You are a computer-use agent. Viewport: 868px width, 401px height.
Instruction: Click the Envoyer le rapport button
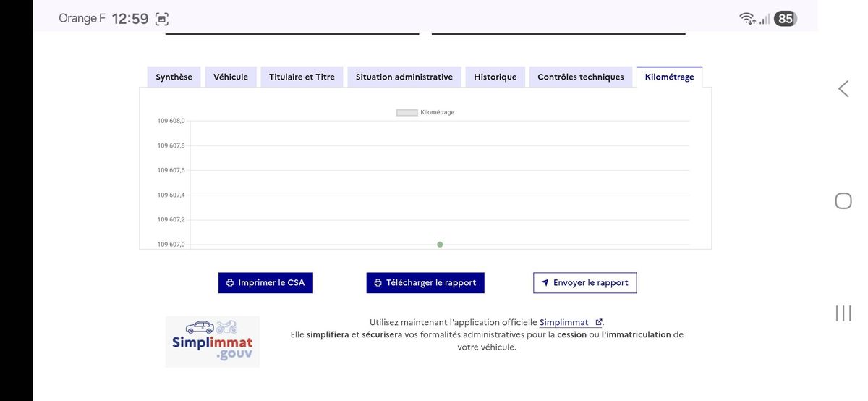pyautogui.click(x=584, y=283)
